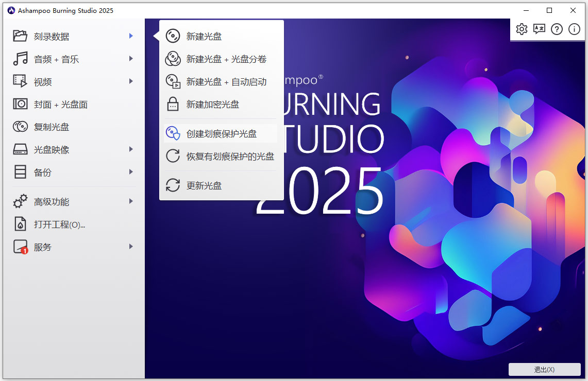
Task: Click the 封面 + 光盘面 cover design icon
Action: (20, 104)
